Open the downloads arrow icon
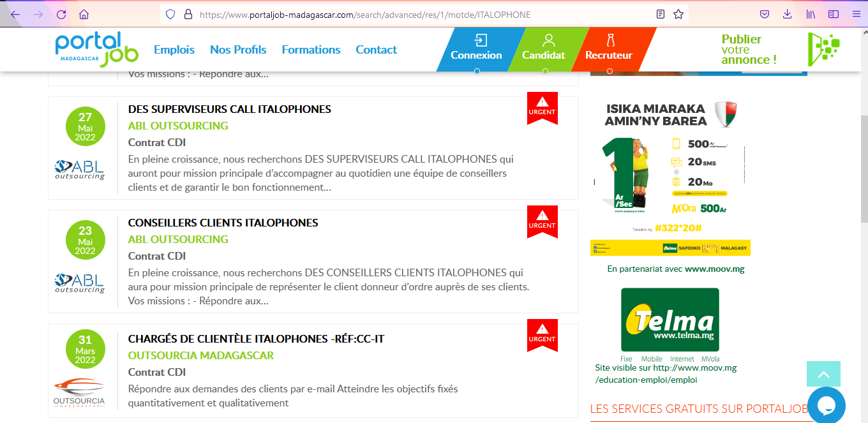The image size is (868, 423). click(788, 14)
